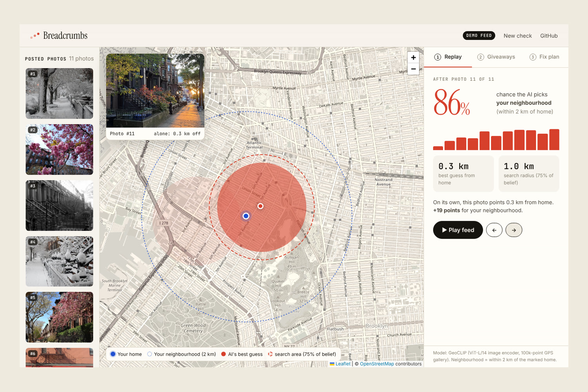
Task: Advance to next photo with right arrow
Action: coord(514,230)
